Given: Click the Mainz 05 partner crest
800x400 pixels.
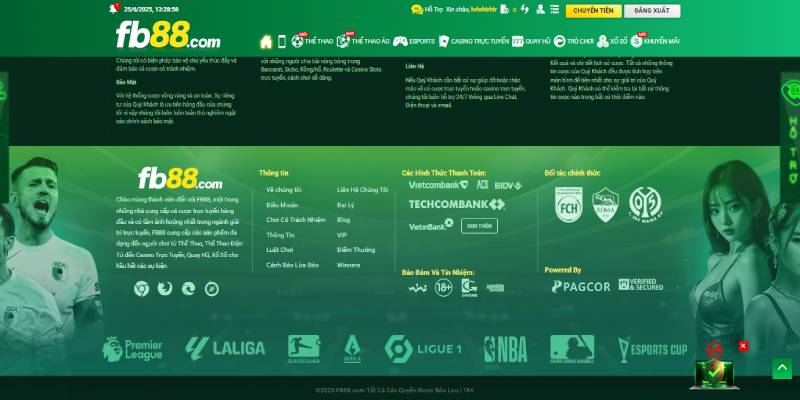Looking at the screenshot, I should (x=645, y=204).
